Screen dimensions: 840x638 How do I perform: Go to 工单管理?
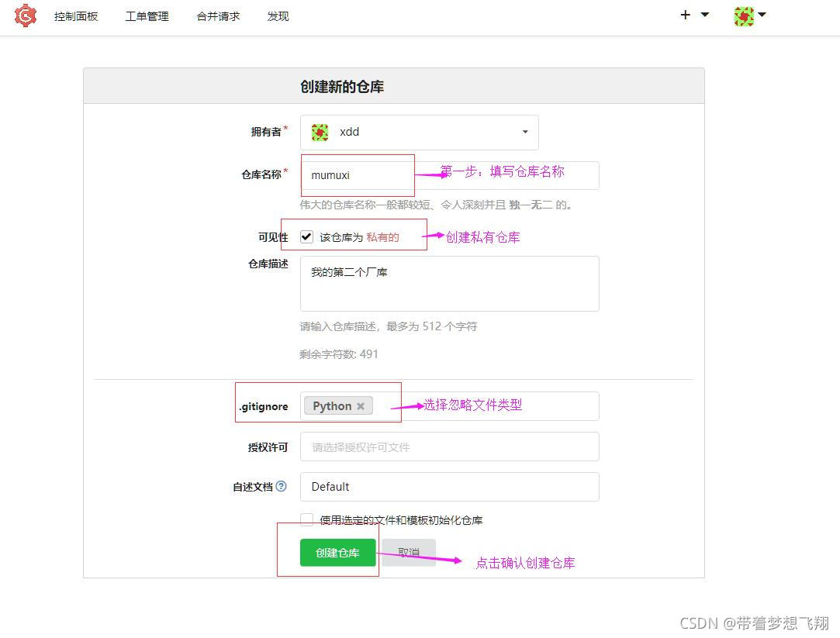(146, 16)
